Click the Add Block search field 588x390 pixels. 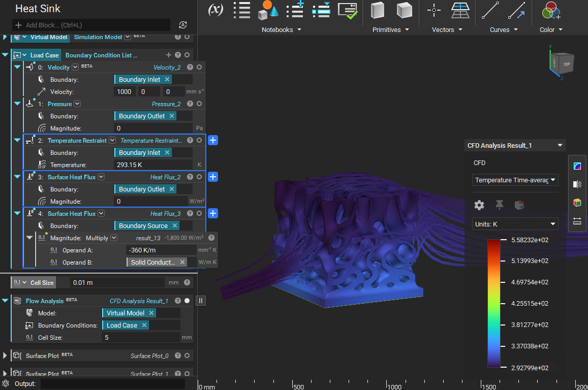click(x=91, y=25)
